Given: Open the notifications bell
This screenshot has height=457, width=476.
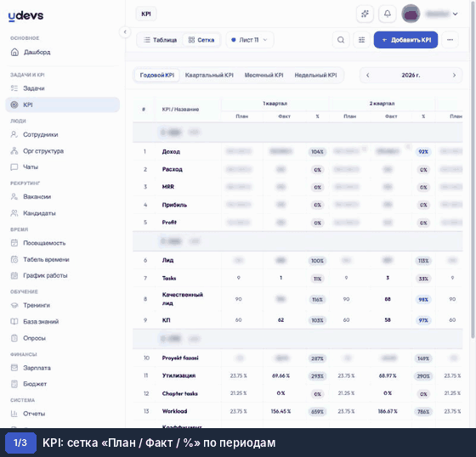Looking at the screenshot, I should 388,14.
